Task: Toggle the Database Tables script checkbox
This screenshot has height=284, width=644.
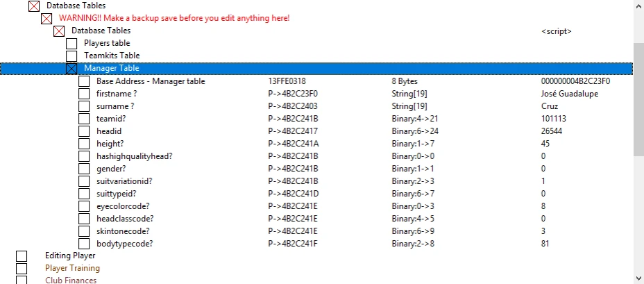Action: pos(59,31)
